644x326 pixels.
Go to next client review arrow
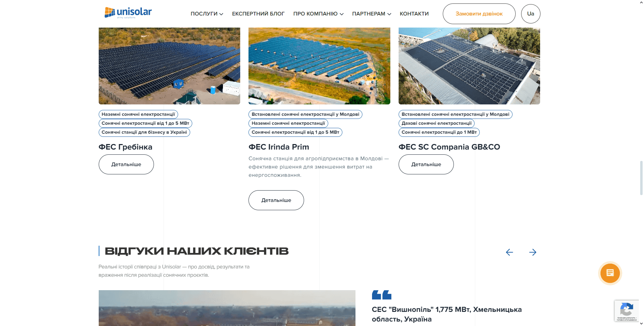pos(533,252)
